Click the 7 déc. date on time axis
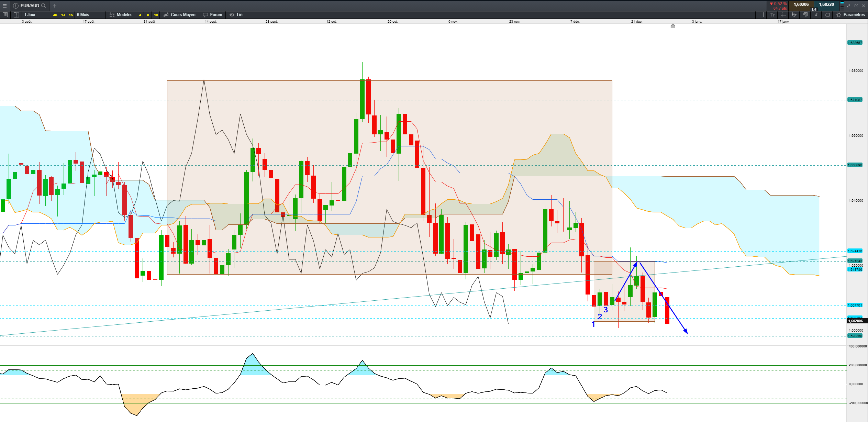The width and height of the screenshot is (868, 422). coord(575,22)
